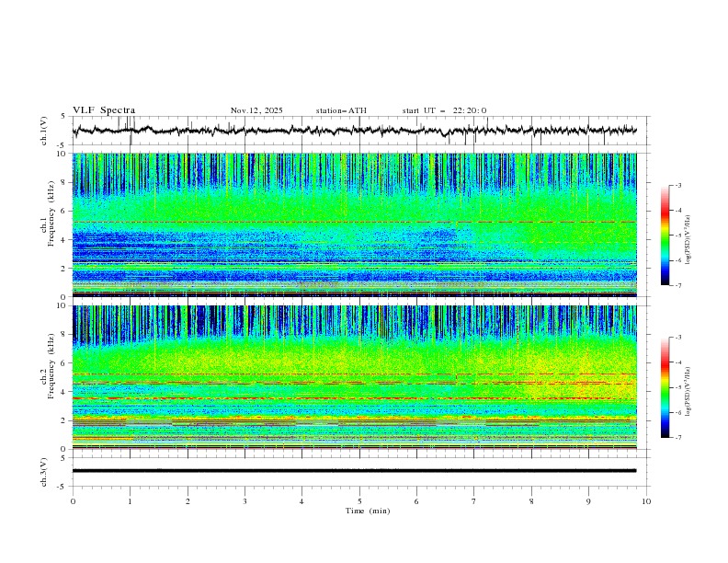Click inside the ch.2 spectrogram panel
This screenshot has height=563, width=728.
click(x=354, y=377)
